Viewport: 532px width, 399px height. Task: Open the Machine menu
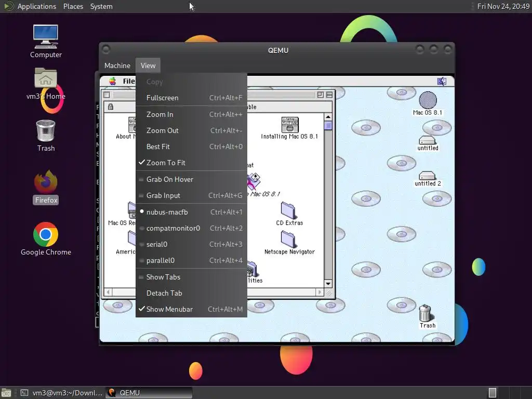tap(117, 65)
